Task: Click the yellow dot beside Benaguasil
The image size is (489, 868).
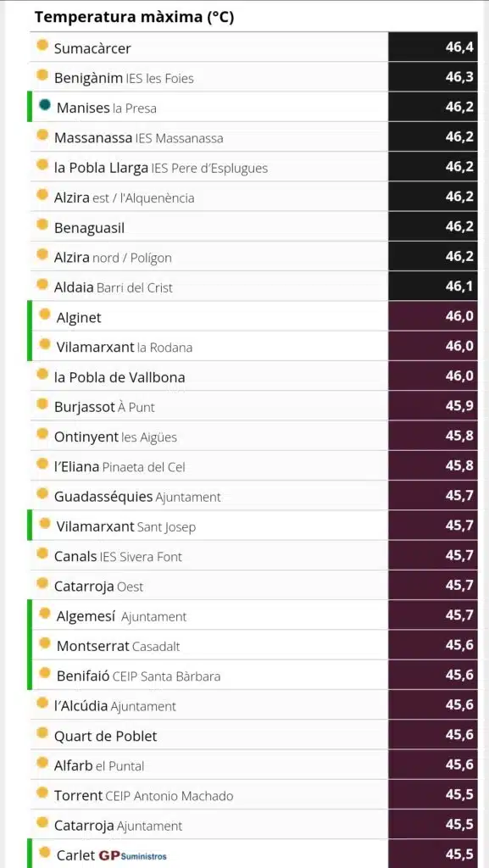Action: (42, 224)
